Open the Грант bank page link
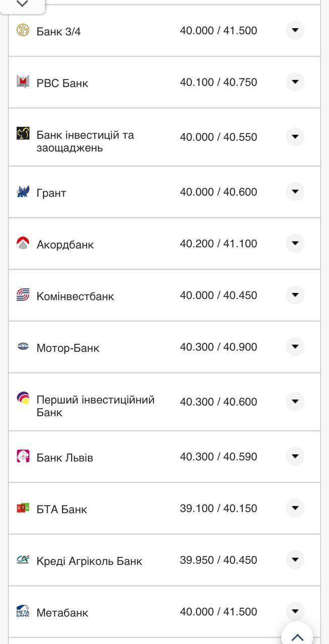Screen dimensions: 329x644 (52, 192)
